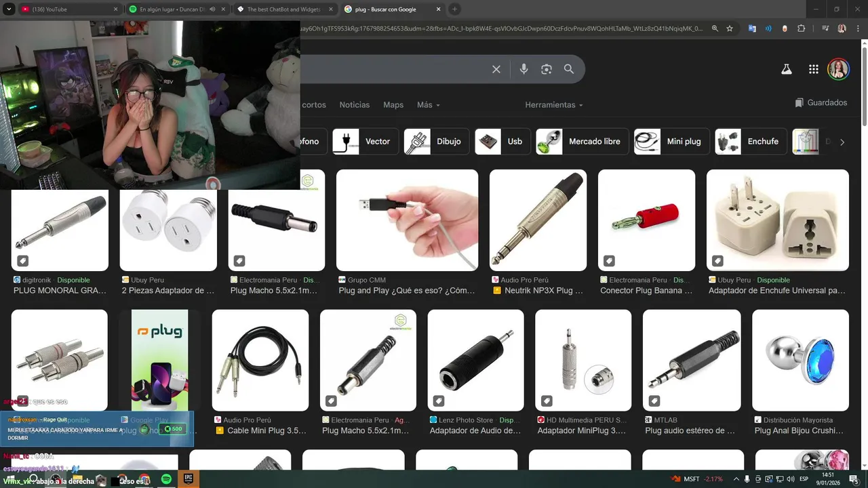This screenshot has height=488, width=868.
Task: Open Epic Games Launcher from taskbar
Action: (x=189, y=479)
